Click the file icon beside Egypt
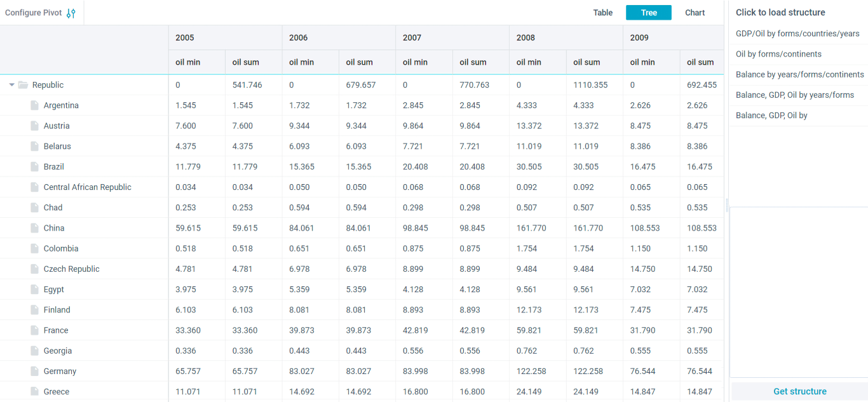Viewport: 868px width, 402px height. [x=35, y=290]
